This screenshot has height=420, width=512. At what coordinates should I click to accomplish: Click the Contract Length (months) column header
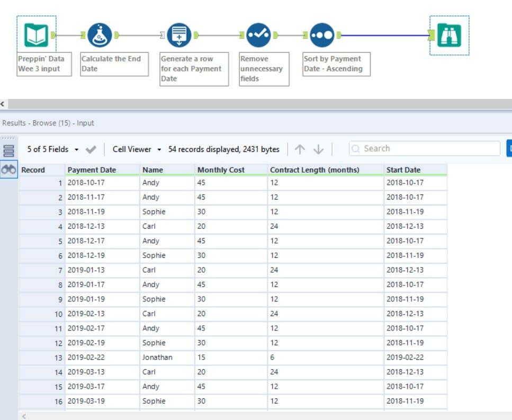pos(315,170)
